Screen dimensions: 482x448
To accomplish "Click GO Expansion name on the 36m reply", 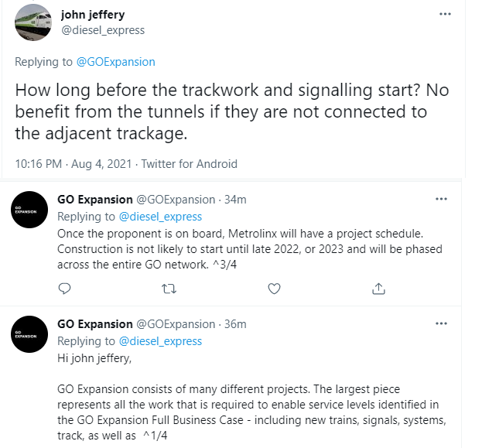I will pos(95,324).
